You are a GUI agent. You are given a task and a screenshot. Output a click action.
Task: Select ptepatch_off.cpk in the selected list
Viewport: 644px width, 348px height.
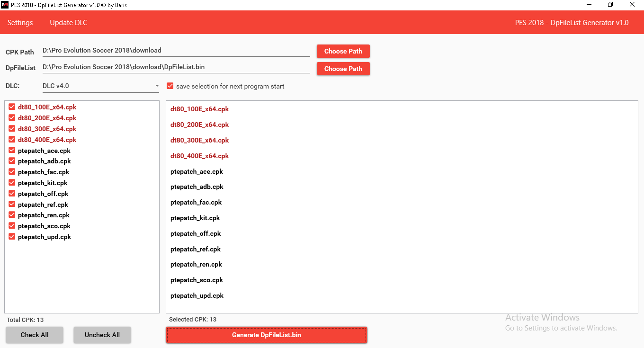[x=196, y=233]
